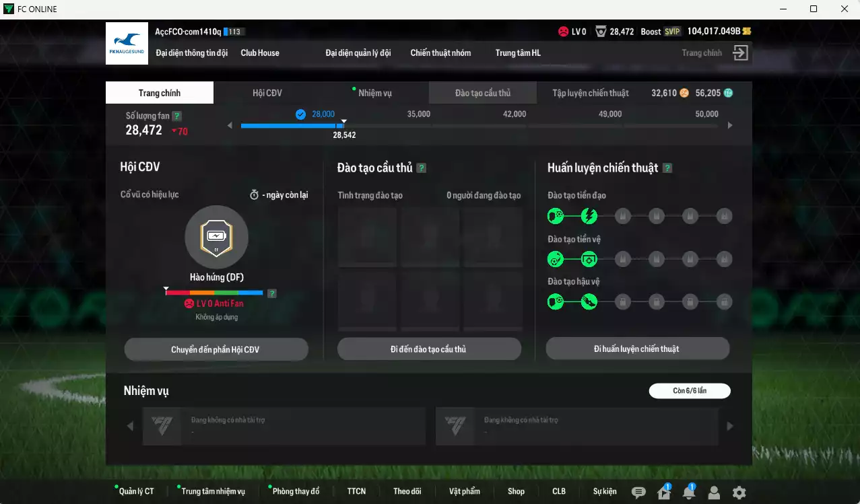860x504 pixels.
Task: Select second node in Đào tạo tiền vệ
Action: tap(589, 258)
